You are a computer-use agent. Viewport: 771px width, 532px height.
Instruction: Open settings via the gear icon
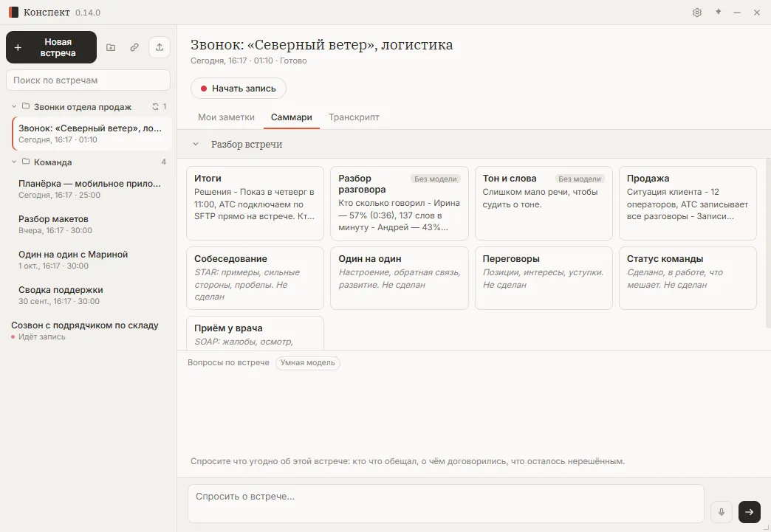[x=696, y=13]
